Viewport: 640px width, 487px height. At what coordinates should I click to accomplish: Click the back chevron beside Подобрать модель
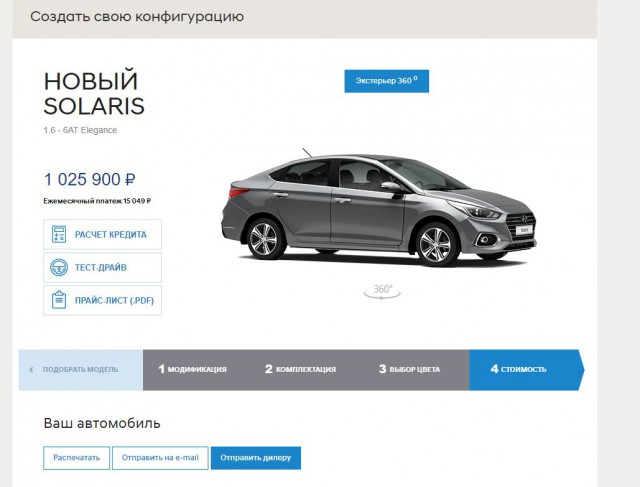[x=31, y=370]
